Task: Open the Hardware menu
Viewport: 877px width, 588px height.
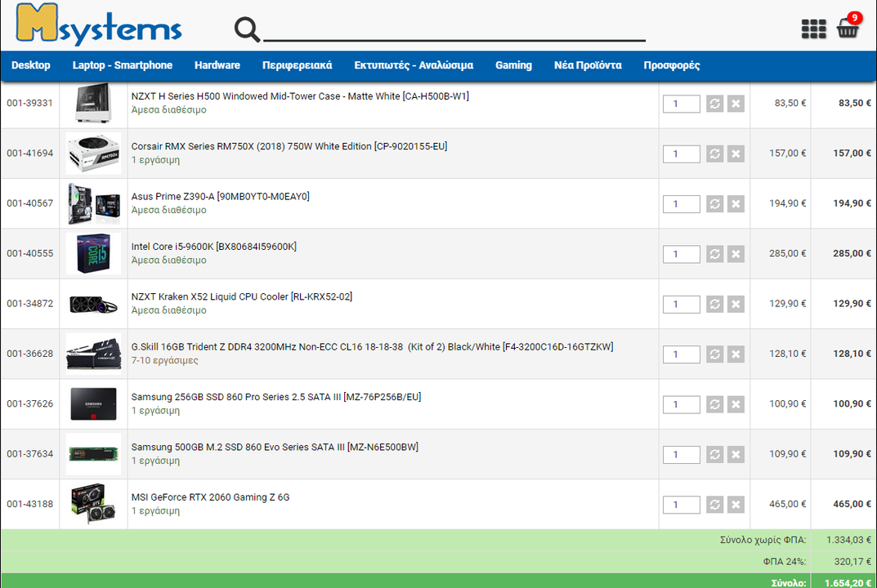Action: pyautogui.click(x=217, y=65)
